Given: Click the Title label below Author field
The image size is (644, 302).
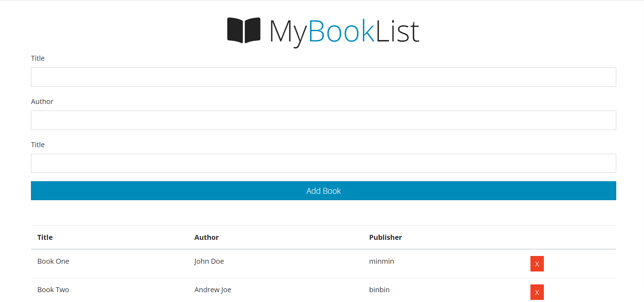Looking at the screenshot, I should (38, 145).
